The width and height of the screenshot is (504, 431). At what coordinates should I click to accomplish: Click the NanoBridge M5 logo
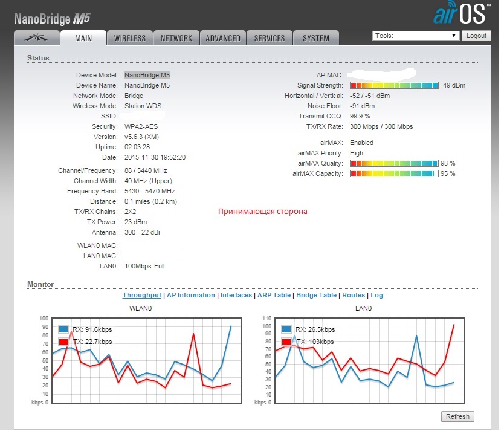[52, 18]
